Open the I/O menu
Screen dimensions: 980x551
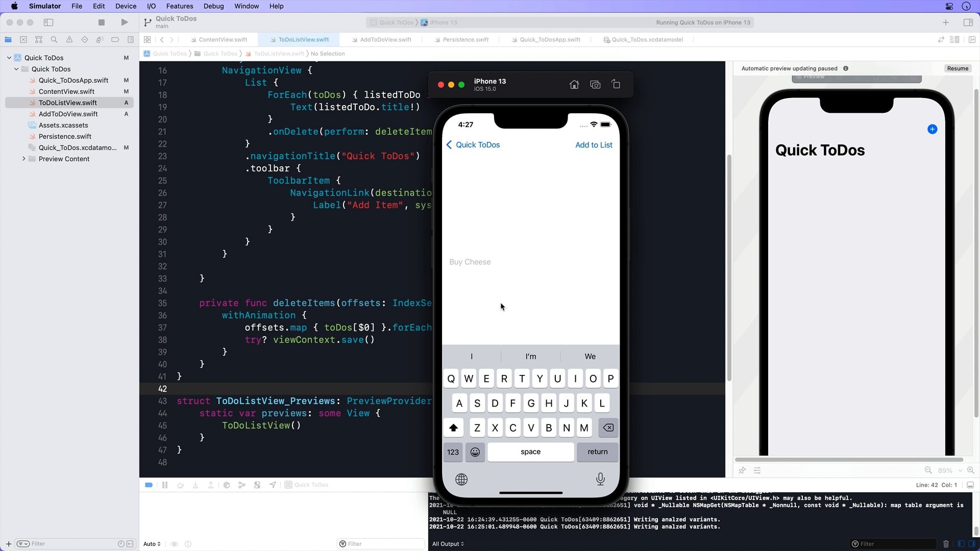pyautogui.click(x=151, y=6)
